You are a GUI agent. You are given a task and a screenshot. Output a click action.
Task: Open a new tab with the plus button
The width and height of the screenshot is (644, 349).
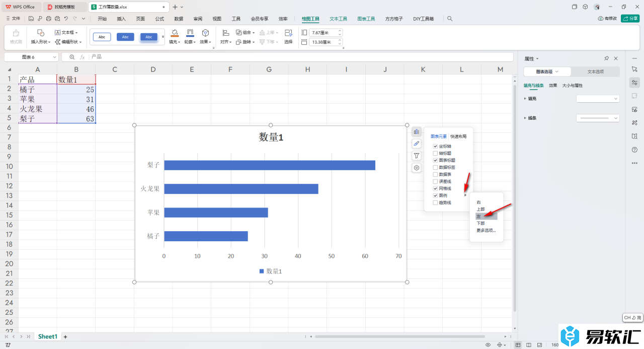175,7
